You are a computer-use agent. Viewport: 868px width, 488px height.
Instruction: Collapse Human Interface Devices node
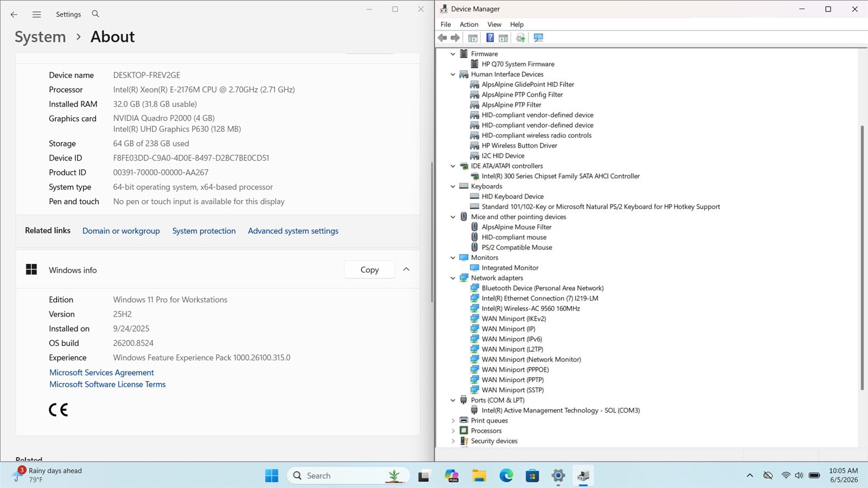pos(453,74)
